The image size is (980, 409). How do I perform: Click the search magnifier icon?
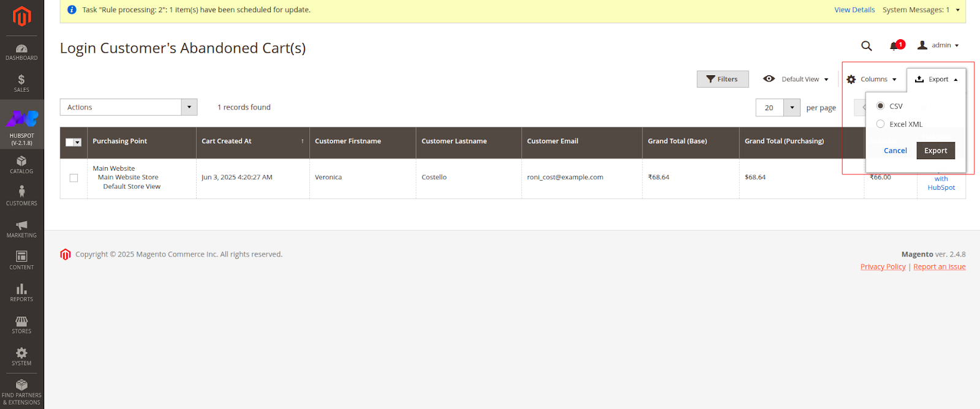[x=866, y=45]
